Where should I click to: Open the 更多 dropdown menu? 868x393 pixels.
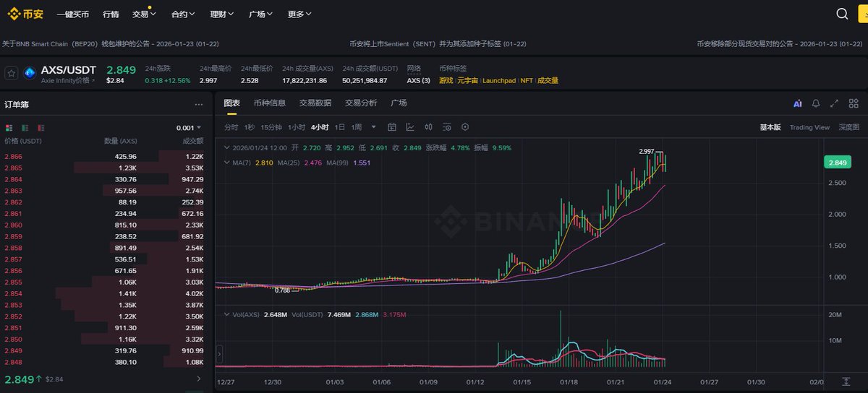click(299, 14)
